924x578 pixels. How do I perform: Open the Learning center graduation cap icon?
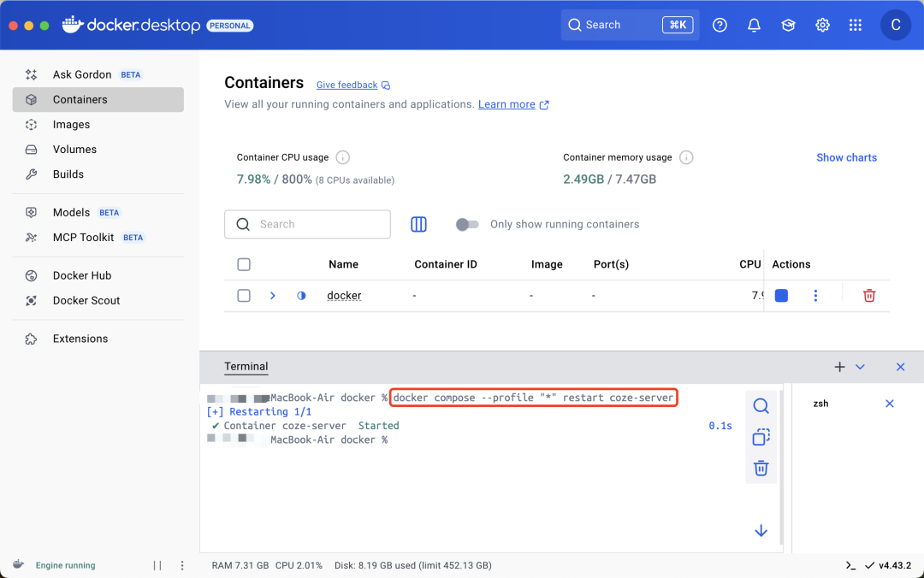point(788,26)
